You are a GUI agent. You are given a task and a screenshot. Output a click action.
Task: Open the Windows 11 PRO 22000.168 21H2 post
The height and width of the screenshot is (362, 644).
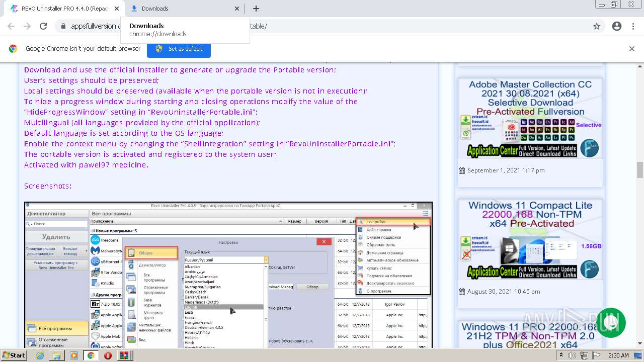tap(530, 335)
